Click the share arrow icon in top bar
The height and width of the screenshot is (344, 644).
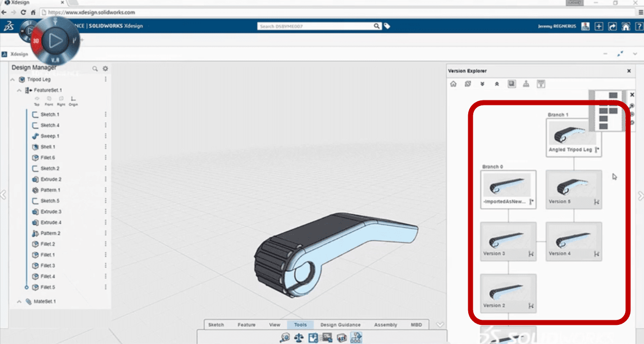pos(612,27)
